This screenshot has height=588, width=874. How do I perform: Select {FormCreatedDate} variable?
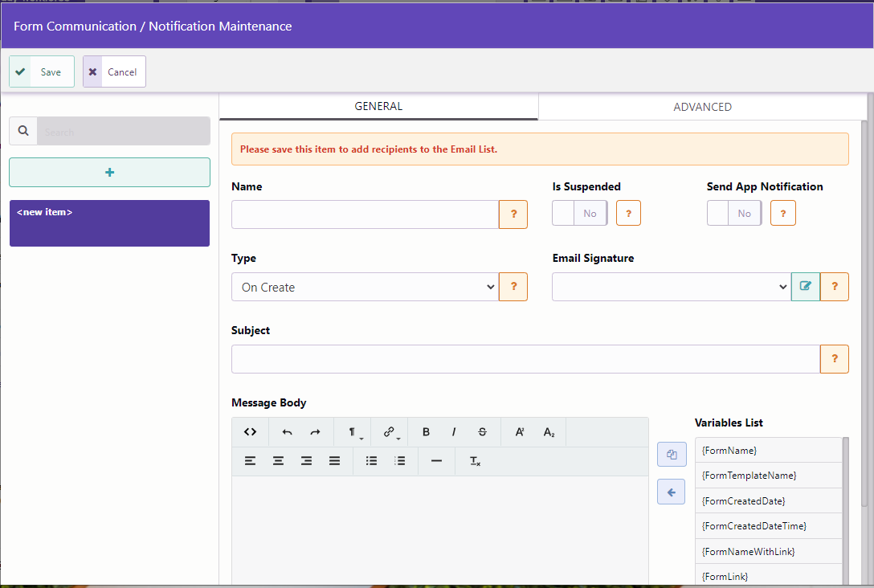coord(768,501)
